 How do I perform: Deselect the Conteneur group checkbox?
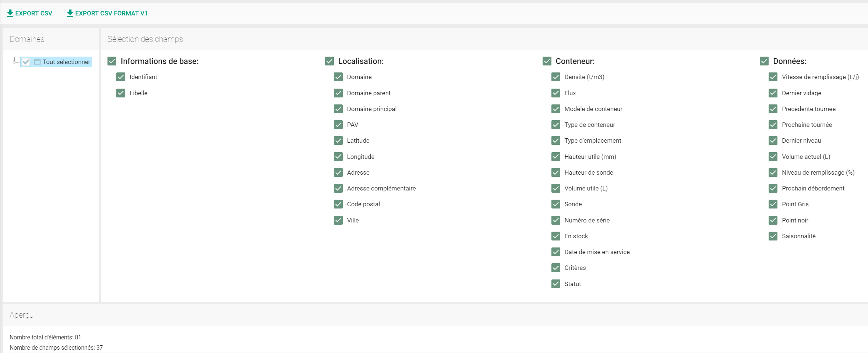[x=547, y=61]
